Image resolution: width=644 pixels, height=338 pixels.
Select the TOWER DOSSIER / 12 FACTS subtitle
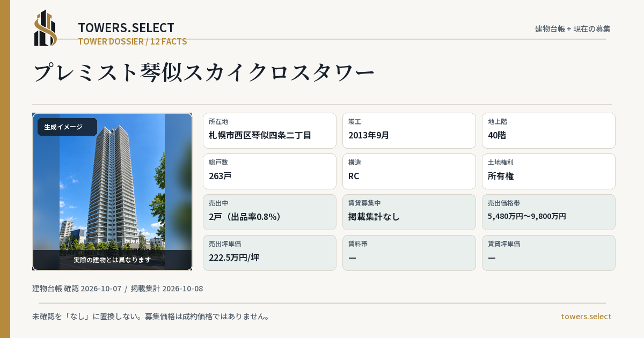(133, 41)
